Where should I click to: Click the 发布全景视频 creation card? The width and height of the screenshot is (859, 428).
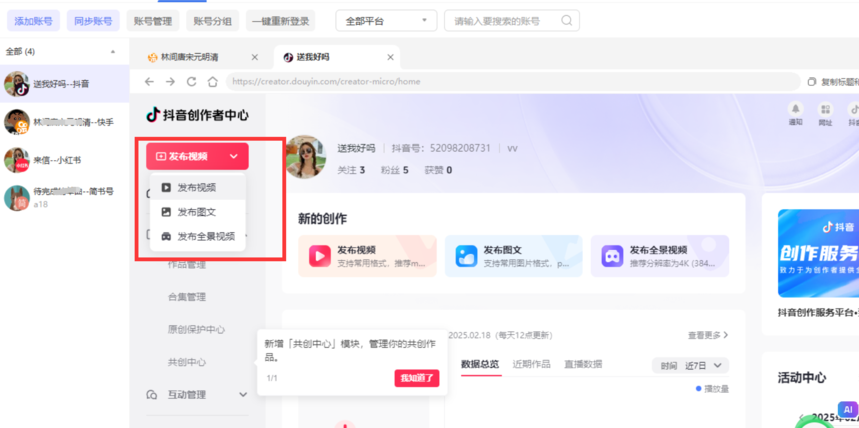[x=660, y=256]
